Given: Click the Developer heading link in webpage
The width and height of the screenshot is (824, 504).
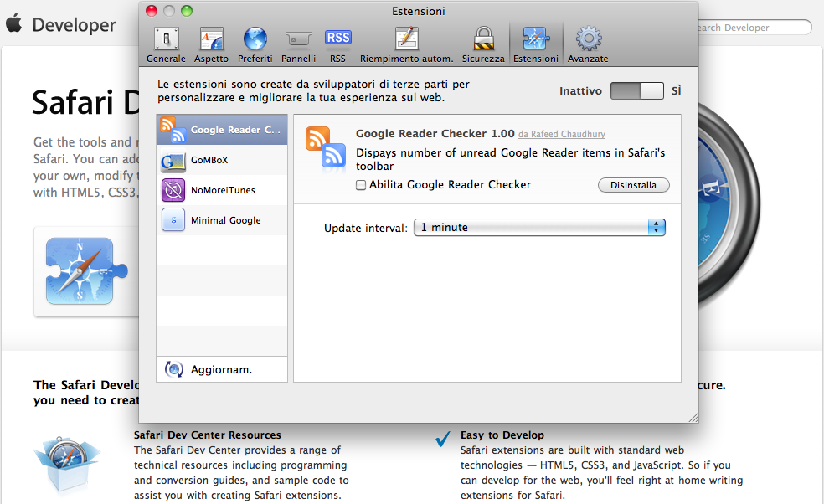Looking at the screenshot, I should click(x=74, y=25).
